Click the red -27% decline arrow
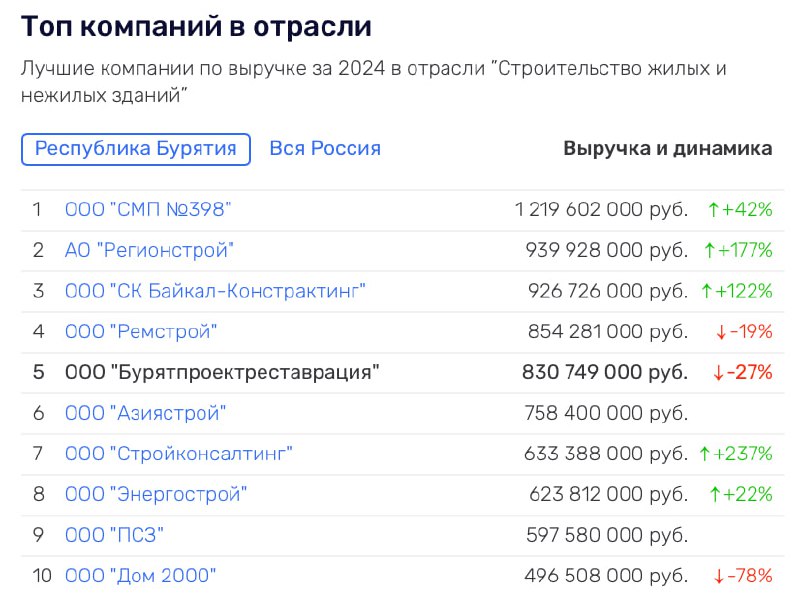The image size is (800, 595). coord(718,373)
